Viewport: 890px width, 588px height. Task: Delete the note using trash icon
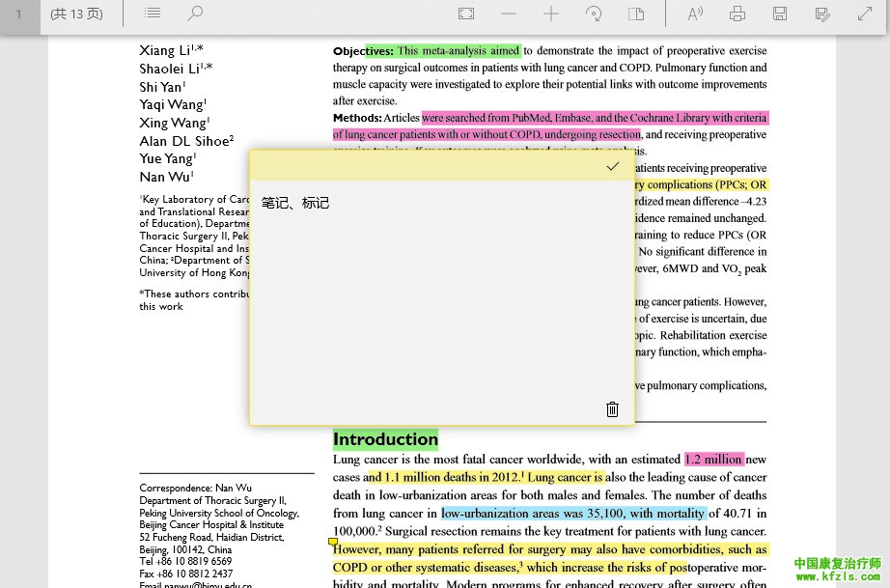pyautogui.click(x=612, y=409)
